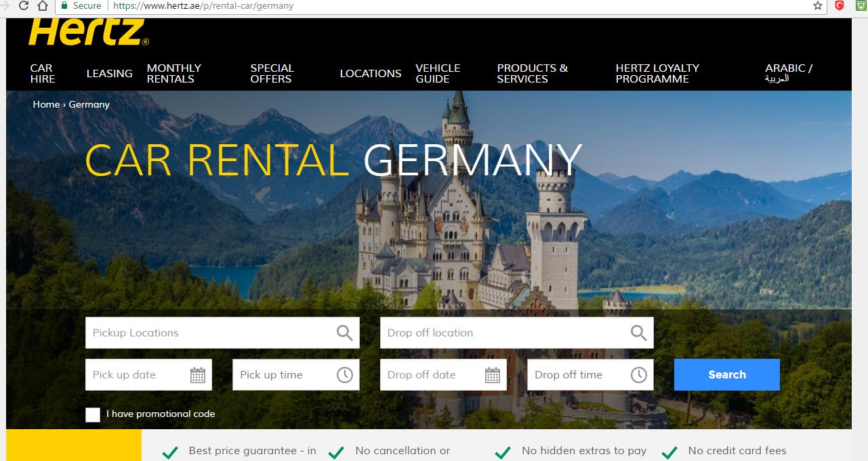Click the browser home icon
This screenshot has height=461, width=868.
(x=43, y=6)
